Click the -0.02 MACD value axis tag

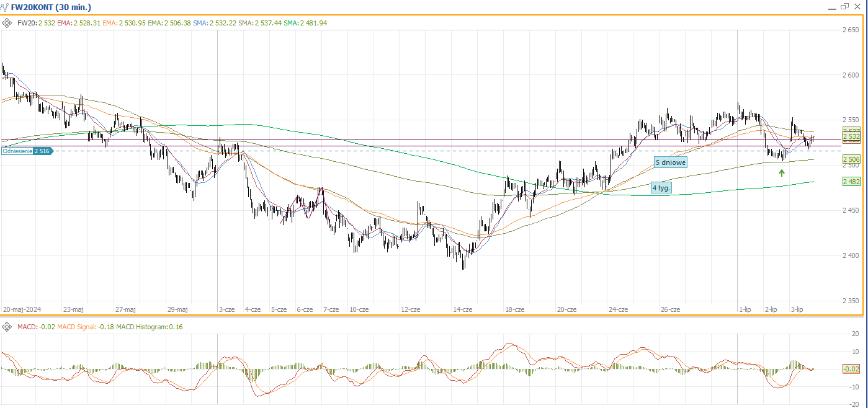pos(851,369)
